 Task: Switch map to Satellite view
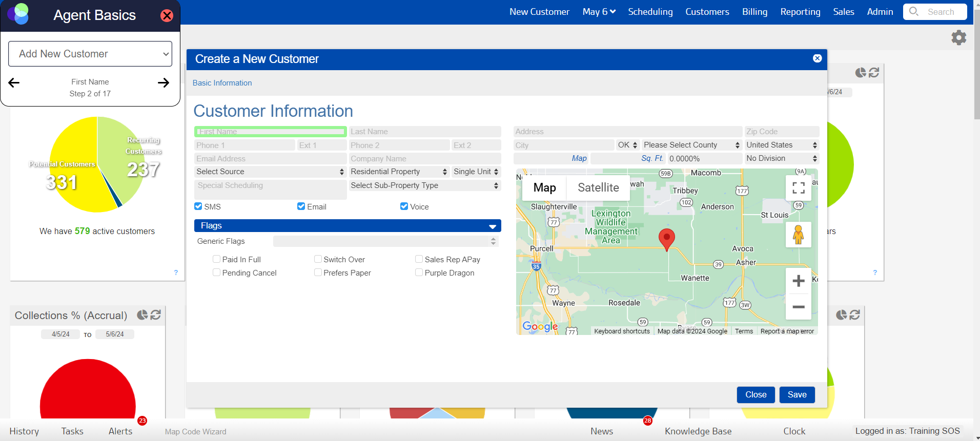(x=598, y=188)
